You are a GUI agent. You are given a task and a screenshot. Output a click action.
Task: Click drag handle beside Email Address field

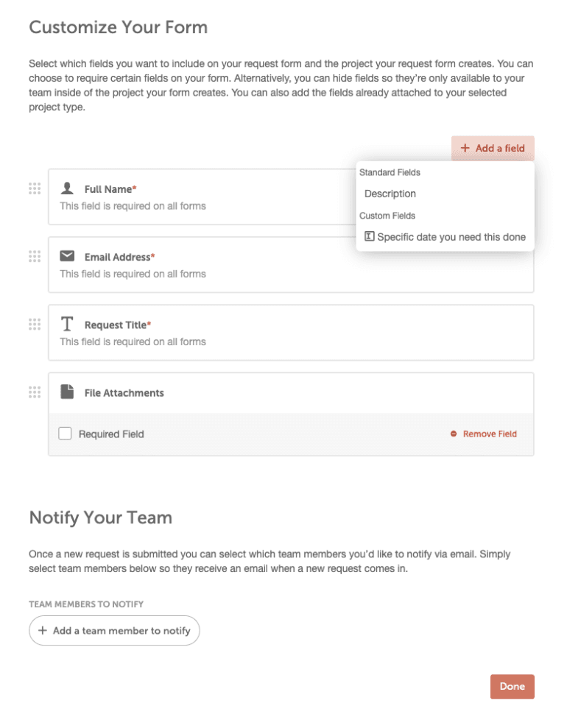click(x=35, y=256)
